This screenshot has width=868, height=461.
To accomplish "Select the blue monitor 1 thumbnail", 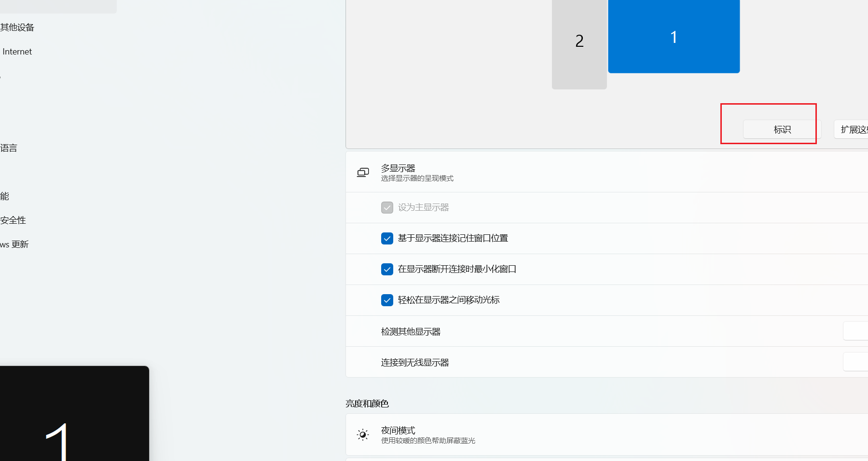I will click(674, 37).
